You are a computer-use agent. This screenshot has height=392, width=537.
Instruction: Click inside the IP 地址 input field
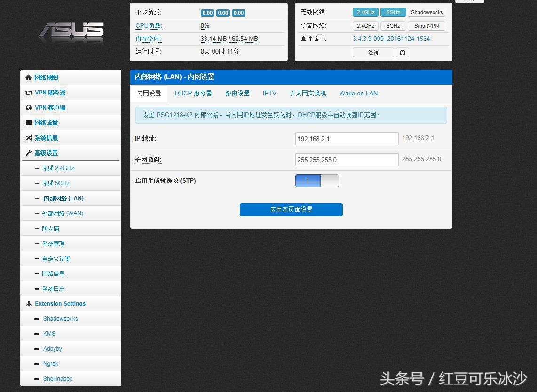[x=346, y=138]
